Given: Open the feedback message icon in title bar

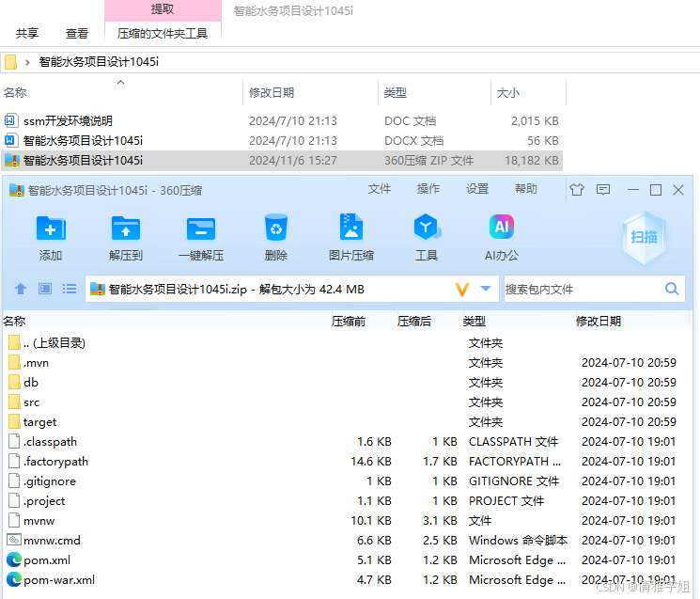Looking at the screenshot, I should tap(603, 190).
